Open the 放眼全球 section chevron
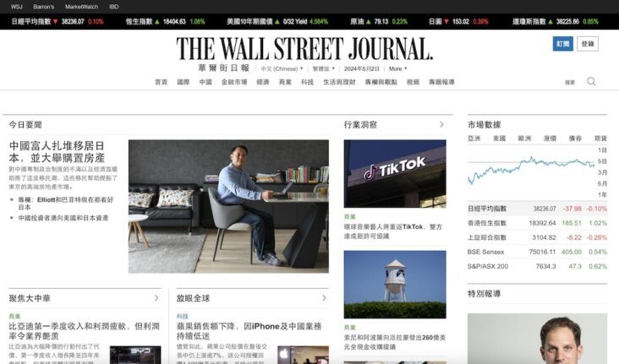This screenshot has height=364, width=619. 324,298
